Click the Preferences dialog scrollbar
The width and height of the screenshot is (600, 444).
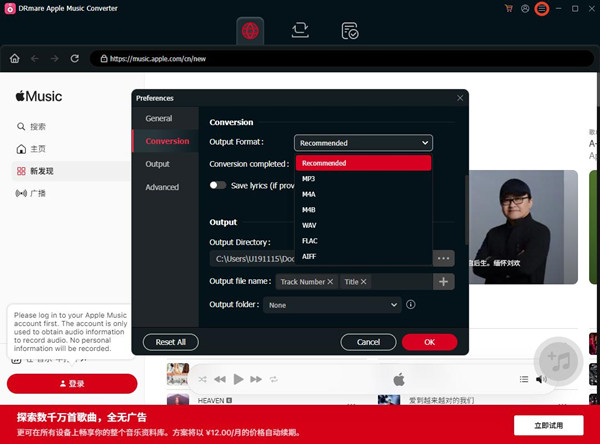[x=466, y=210]
